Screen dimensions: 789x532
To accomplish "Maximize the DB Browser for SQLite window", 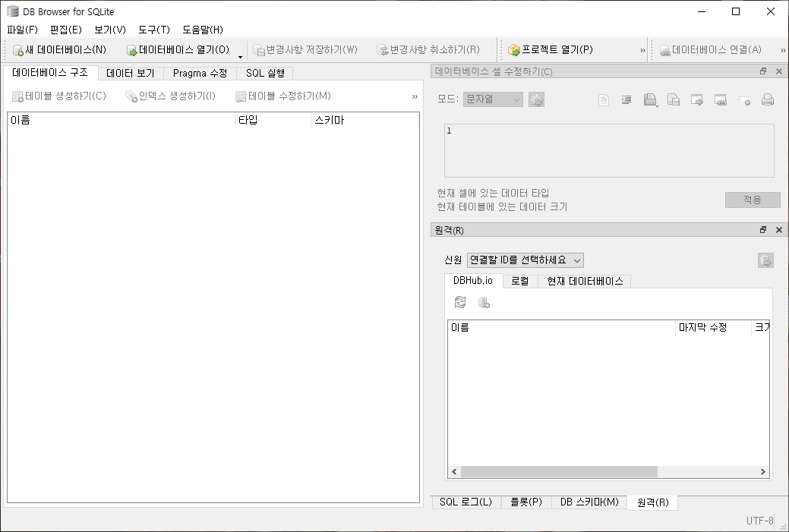I will point(736,11).
